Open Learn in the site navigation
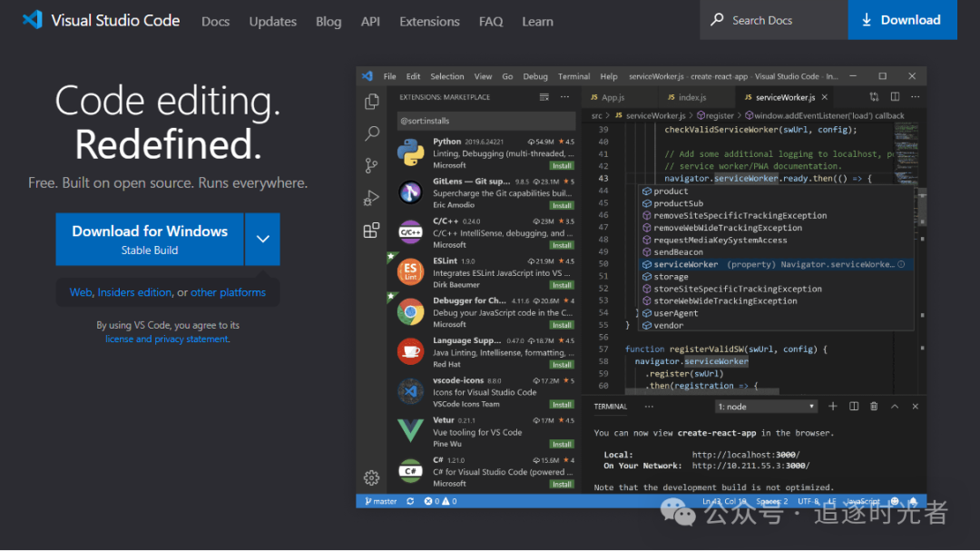This screenshot has width=980, height=551. point(537,21)
